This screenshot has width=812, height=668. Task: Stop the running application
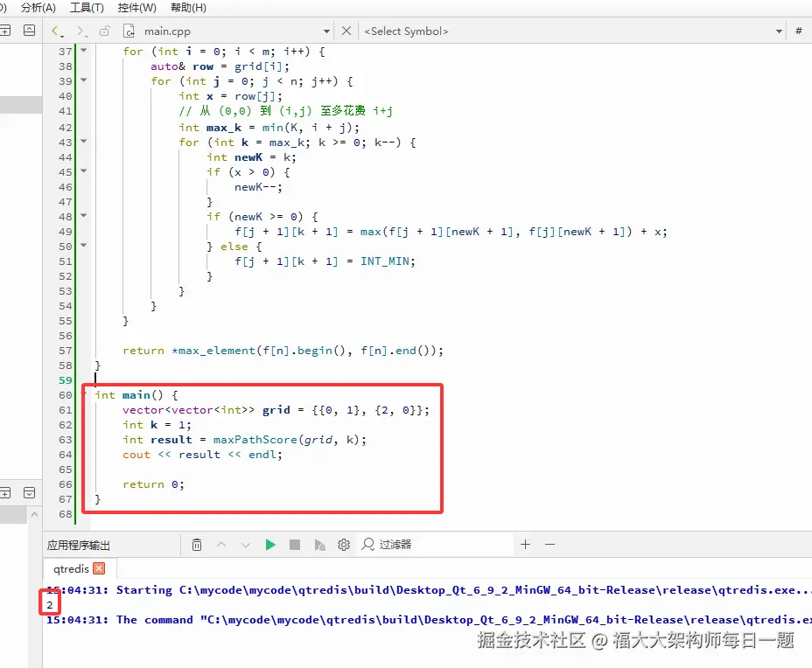pos(295,545)
